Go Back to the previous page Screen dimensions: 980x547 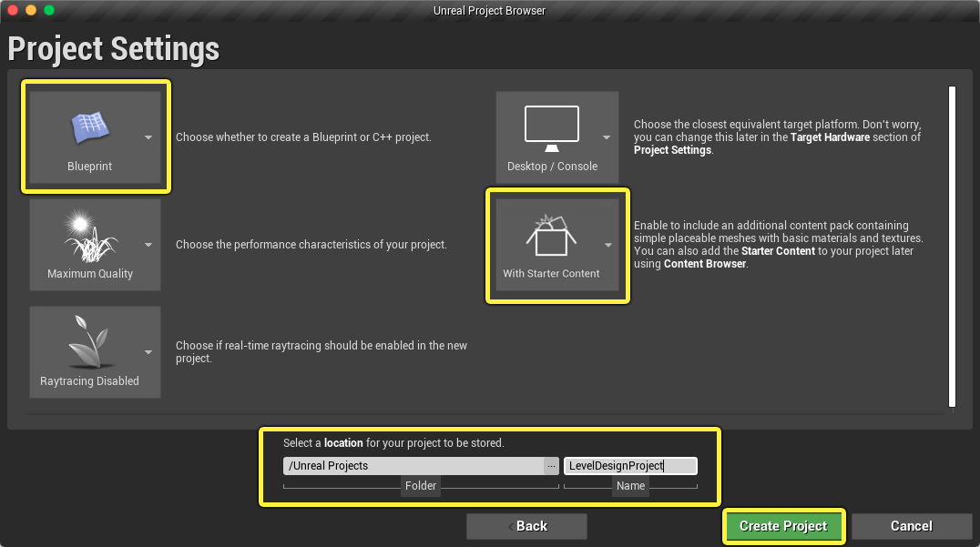[x=526, y=526]
